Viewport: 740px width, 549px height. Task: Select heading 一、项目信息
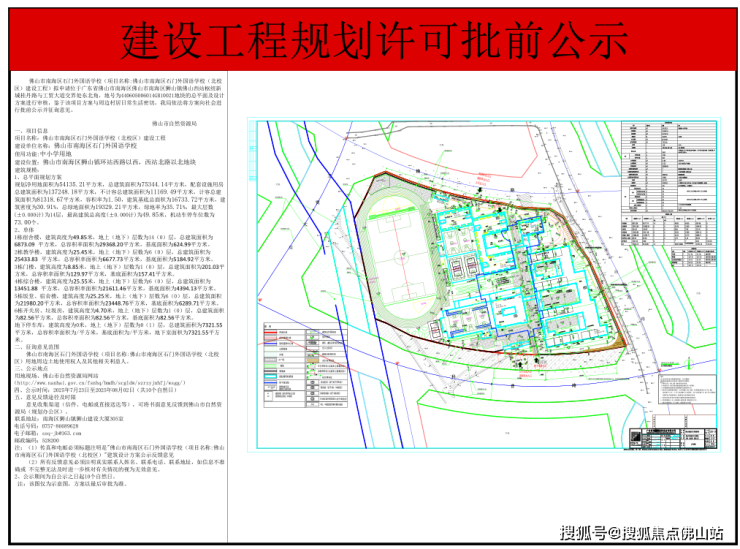click(x=31, y=131)
